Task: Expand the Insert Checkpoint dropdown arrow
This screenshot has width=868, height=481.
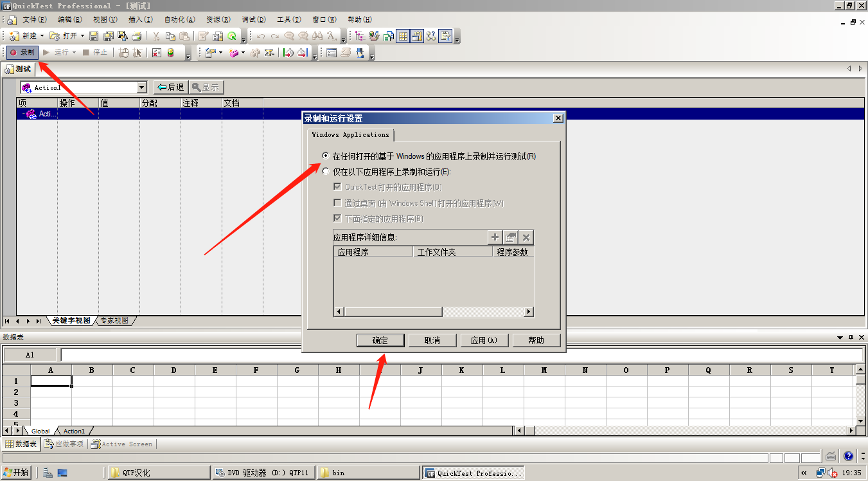Action: point(220,52)
